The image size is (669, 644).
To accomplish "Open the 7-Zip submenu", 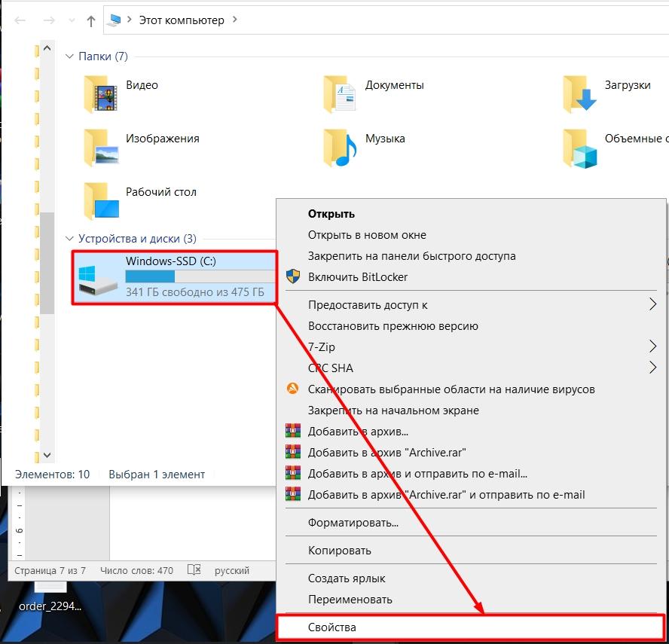I will (x=472, y=347).
